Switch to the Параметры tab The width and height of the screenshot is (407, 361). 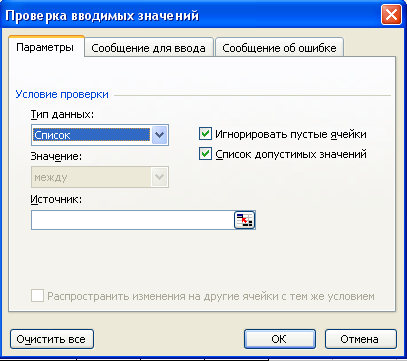[x=45, y=47]
